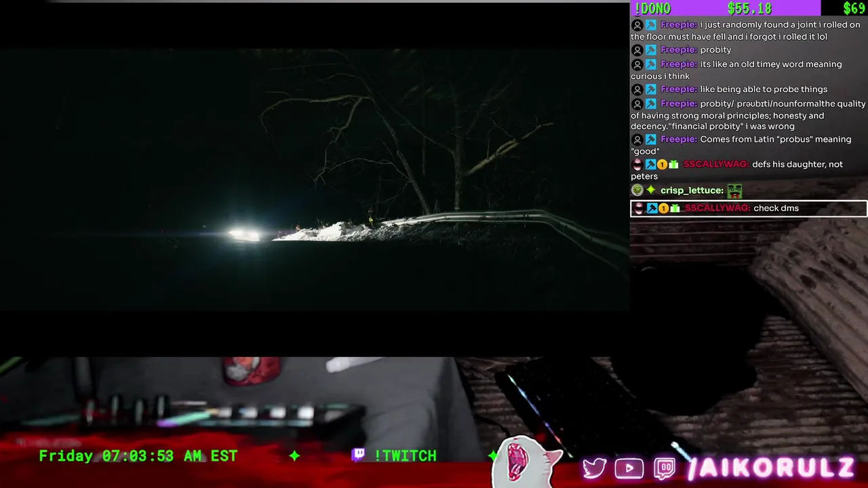
Task: Click the gift badge on the "defs his daughter" message
Action: 673,165
